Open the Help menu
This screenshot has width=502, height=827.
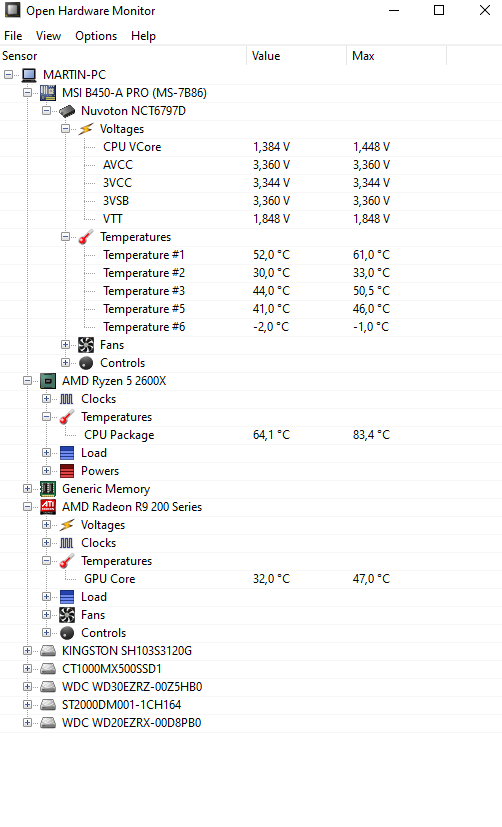click(x=143, y=36)
